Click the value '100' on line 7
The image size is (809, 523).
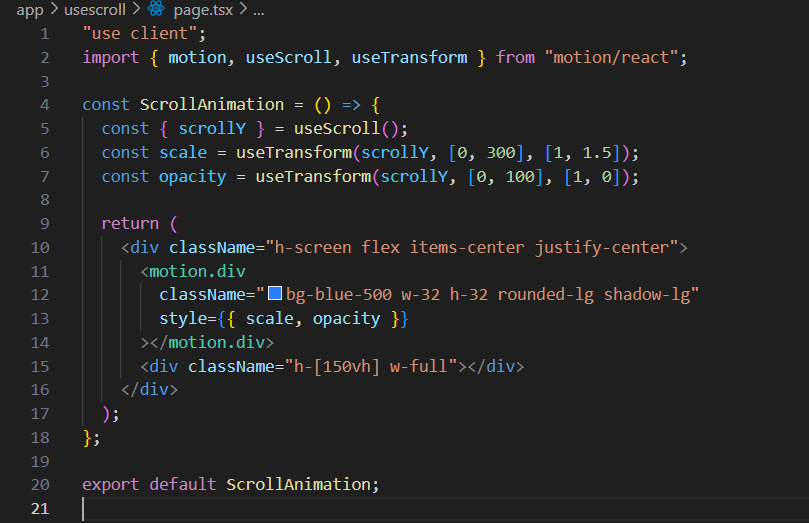(x=520, y=176)
